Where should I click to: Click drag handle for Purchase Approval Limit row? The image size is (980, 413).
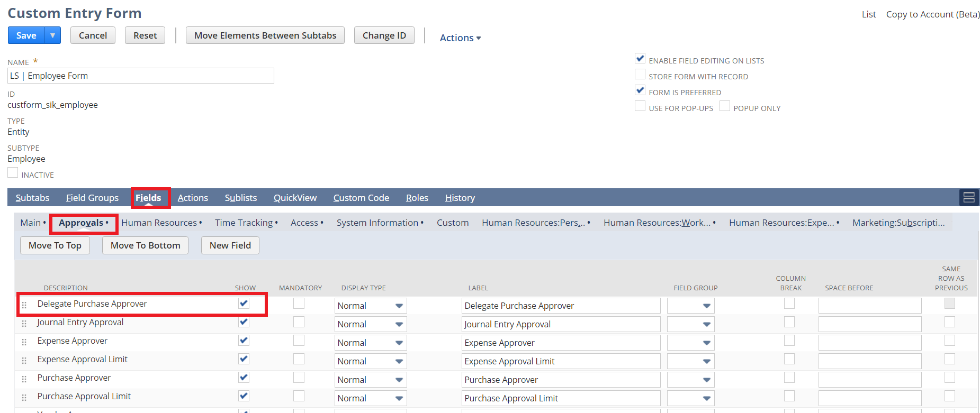tap(24, 398)
